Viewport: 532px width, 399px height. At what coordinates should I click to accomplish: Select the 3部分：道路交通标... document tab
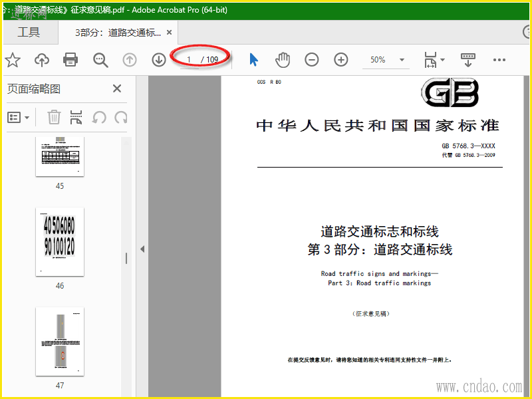118,33
